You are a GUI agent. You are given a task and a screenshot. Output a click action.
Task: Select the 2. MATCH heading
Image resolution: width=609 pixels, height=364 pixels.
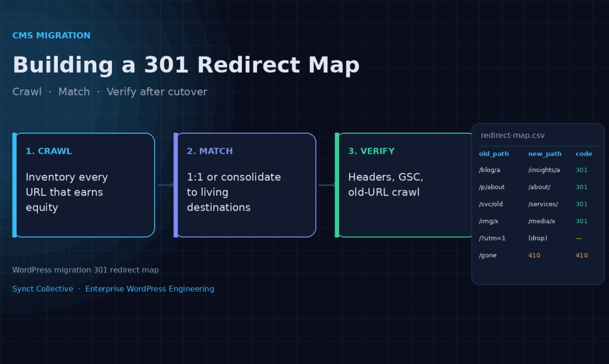[x=210, y=151]
